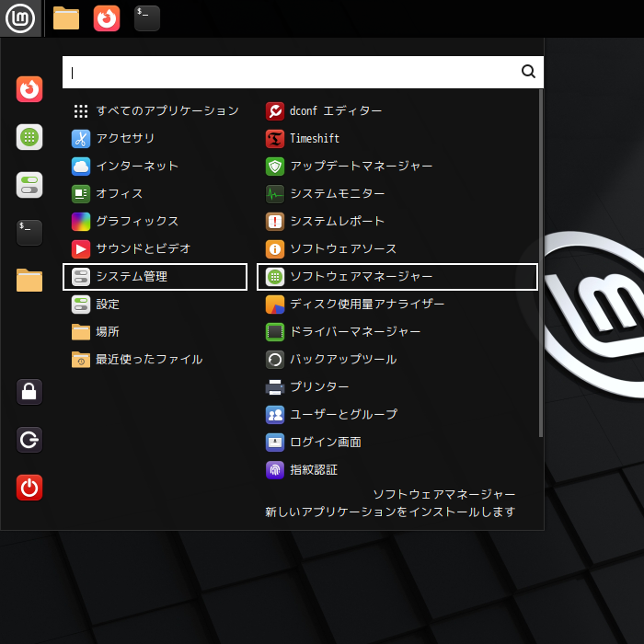Lock the screen with the padlock icon
This screenshot has height=644, width=644.
pyautogui.click(x=29, y=392)
